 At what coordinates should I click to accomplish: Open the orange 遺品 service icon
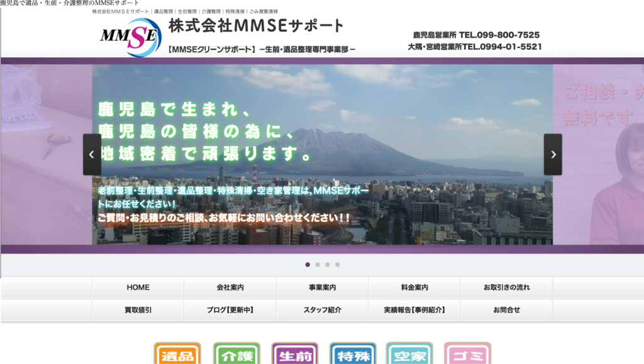[x=177, y=355]
